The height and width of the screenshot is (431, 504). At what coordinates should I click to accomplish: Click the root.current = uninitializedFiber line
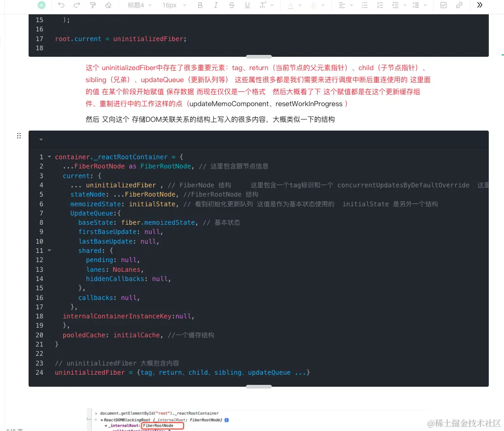[x=120, y=39]
